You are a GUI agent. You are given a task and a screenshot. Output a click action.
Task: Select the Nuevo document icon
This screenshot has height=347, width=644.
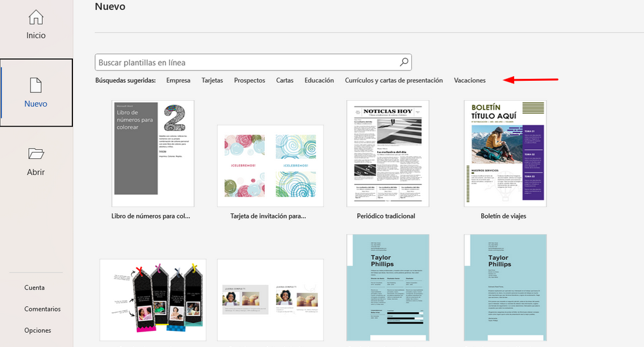pos(36,85)
